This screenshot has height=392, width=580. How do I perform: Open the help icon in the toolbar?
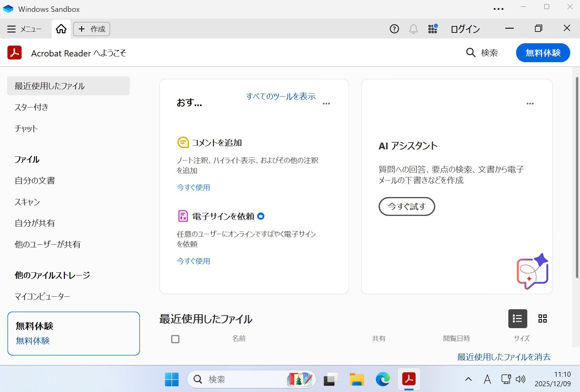394,29
